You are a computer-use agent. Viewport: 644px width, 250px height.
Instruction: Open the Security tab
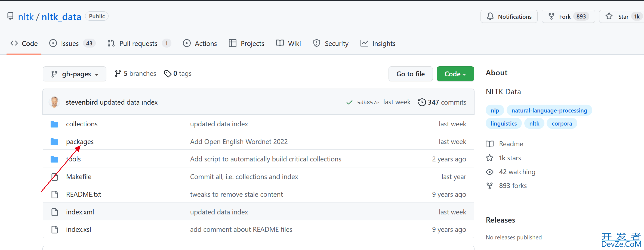[x=331, y=43]
